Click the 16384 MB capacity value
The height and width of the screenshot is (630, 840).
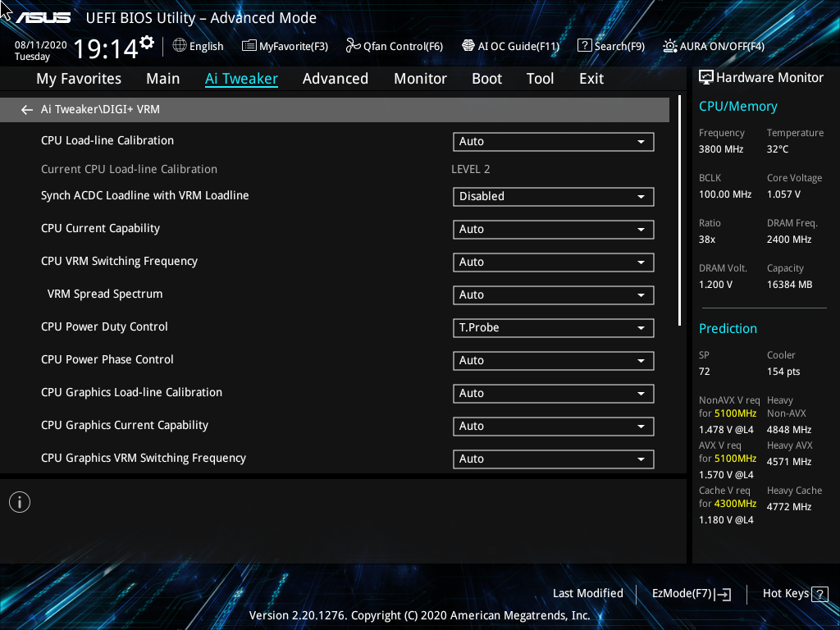tap(790, 285)
